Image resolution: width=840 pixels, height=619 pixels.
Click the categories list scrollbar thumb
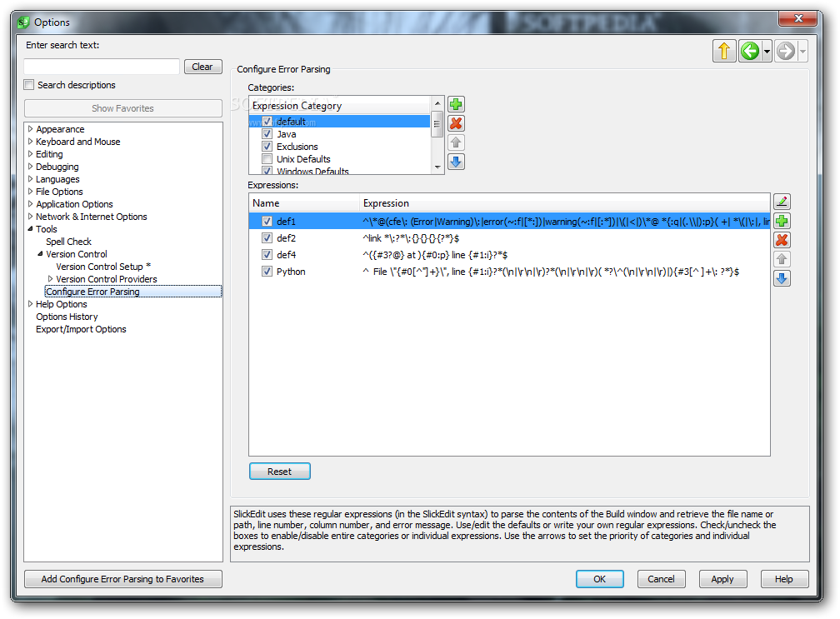tap(437, 124)
